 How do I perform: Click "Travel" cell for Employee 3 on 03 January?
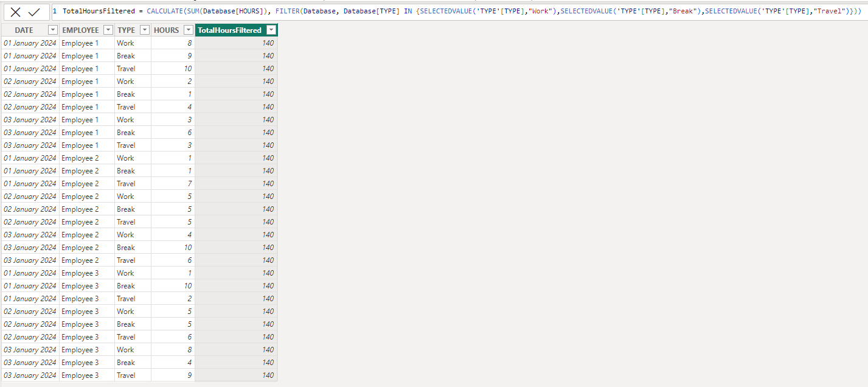[133, 375]
